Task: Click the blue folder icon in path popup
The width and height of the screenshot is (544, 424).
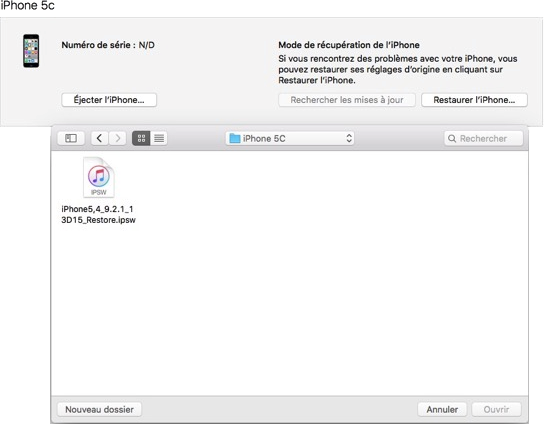Action: (235, 138)
